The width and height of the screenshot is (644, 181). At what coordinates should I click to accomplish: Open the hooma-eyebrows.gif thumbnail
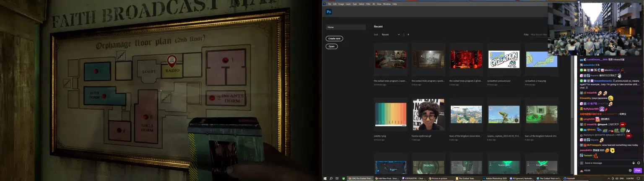[428, 114]
